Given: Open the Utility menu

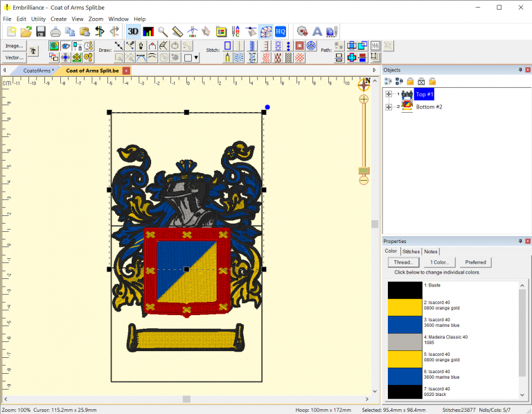Looking at the screenshot, I should pyautogui.click(x=38, y=19).
